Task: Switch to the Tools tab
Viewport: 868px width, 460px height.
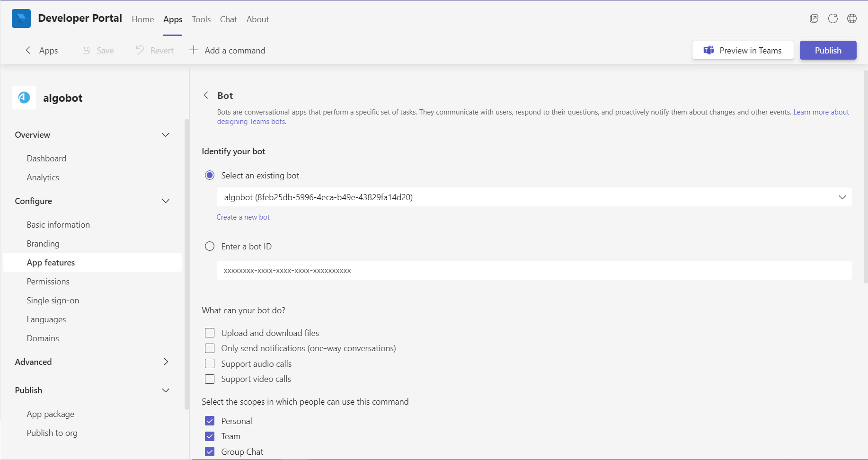Action: (201, 19)
